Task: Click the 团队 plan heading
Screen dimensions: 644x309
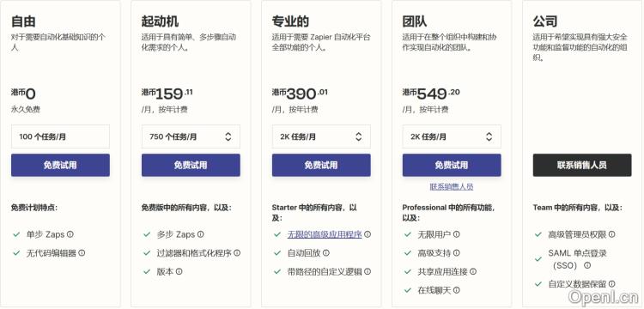Action: [x=415, y=21]
